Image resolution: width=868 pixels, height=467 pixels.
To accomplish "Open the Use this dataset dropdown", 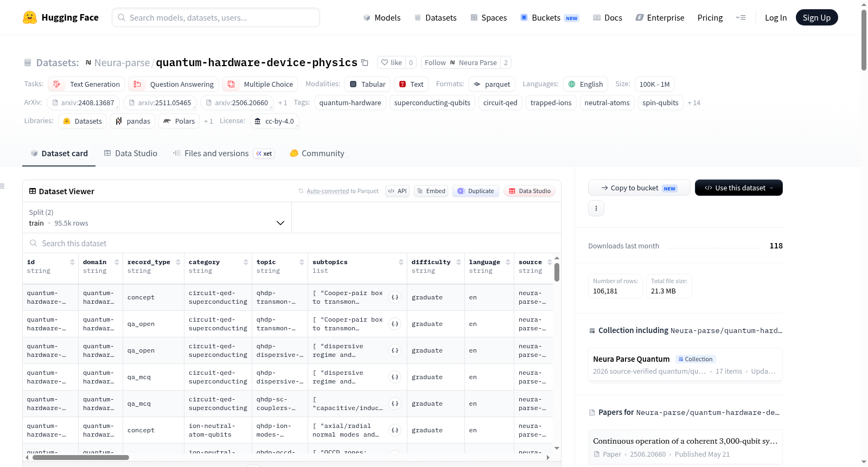I will (x=739, y=188).
